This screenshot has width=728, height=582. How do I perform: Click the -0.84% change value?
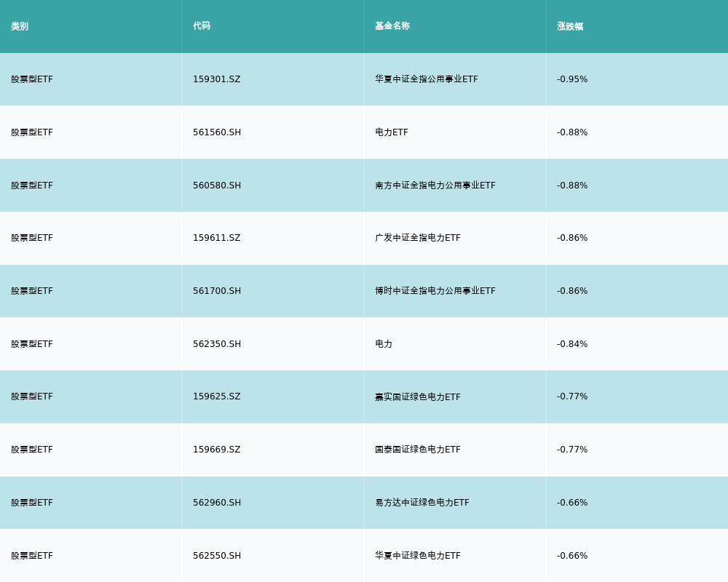[x=572, y=344]
